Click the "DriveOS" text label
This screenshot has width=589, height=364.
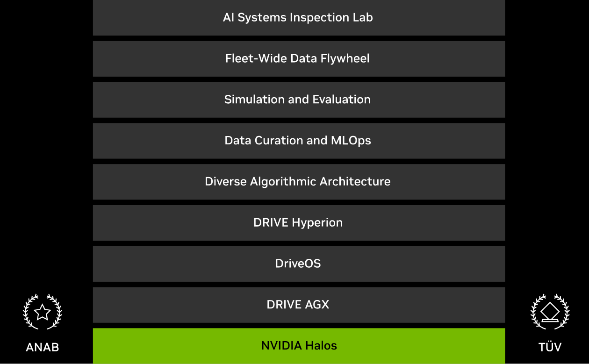pos(298,264)
